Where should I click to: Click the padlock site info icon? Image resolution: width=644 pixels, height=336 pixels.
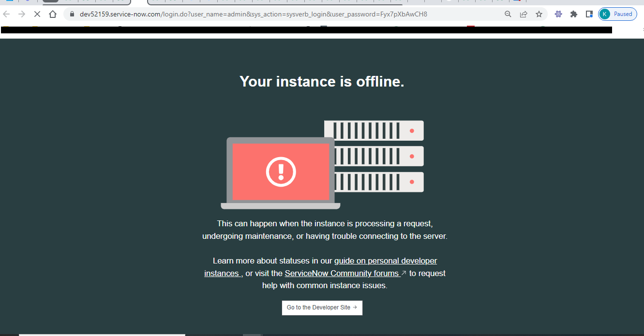[72, 14]
